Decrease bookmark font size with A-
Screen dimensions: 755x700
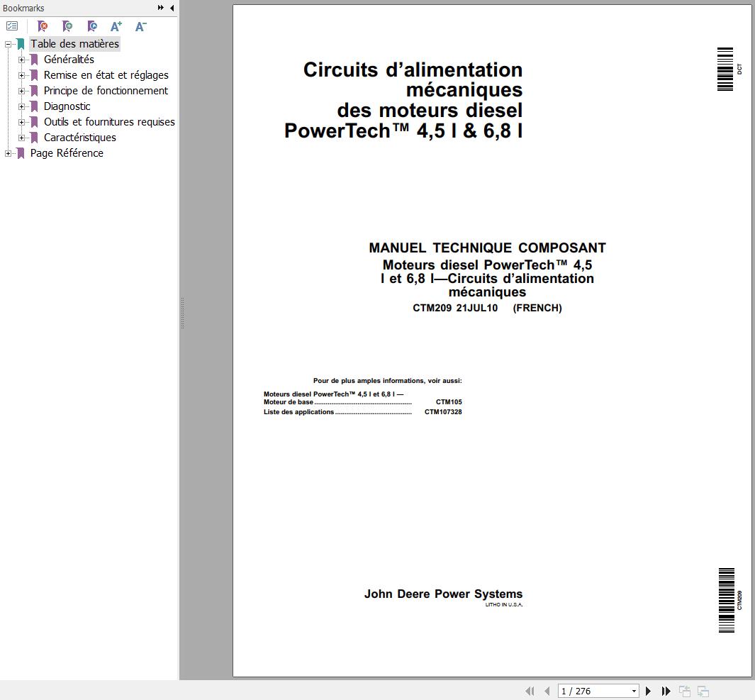(x=140, y=26)
